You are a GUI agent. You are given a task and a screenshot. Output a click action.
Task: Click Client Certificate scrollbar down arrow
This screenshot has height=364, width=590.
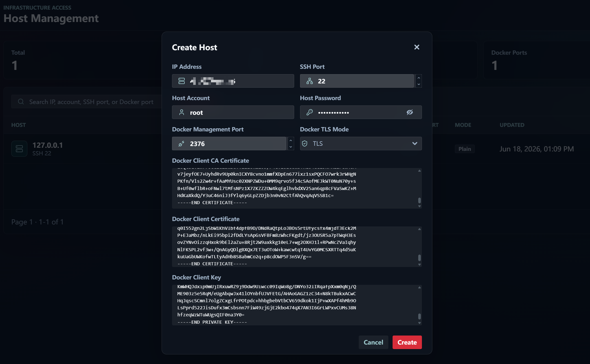[x=419, y=264]
